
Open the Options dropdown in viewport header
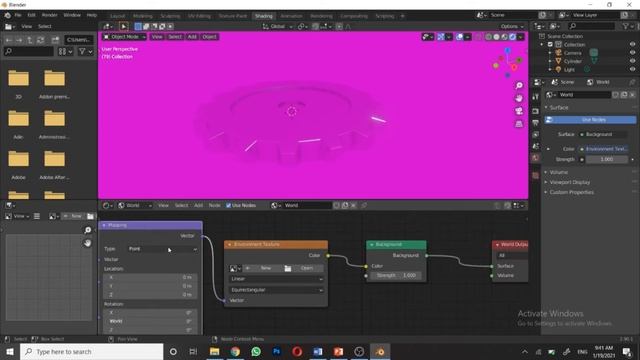[512, 27]
